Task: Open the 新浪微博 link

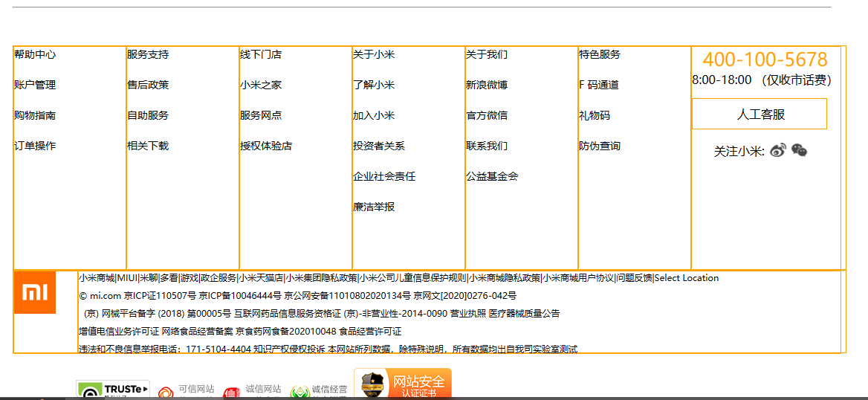Action: (487, 86)
